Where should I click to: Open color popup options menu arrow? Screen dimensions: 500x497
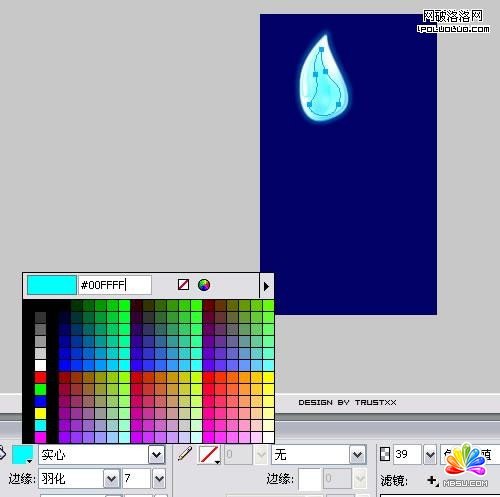[x=266, y=286]
